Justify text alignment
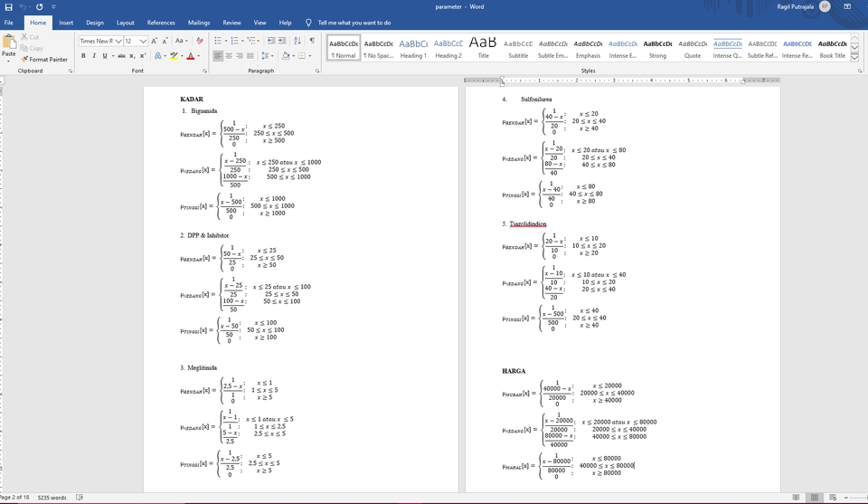Viewport: 868px width, 504px height. 250,56
